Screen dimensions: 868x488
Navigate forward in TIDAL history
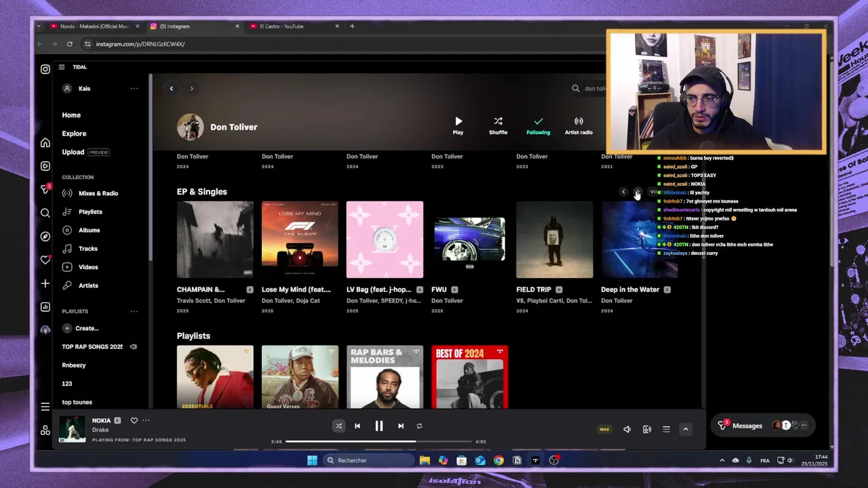coord(191,88)
